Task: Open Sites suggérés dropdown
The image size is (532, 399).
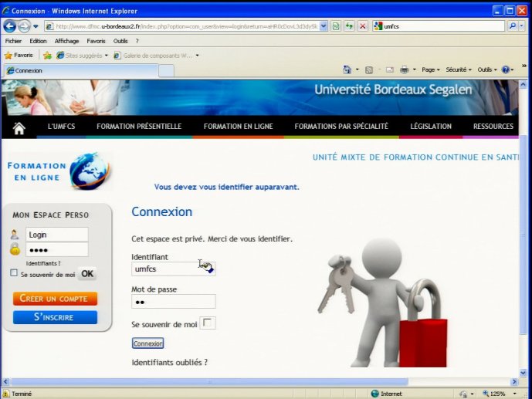Action: 82,56
